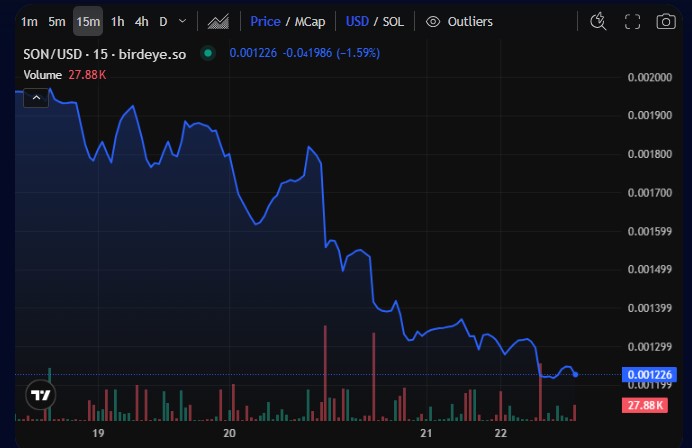Click the Volume indicator label
The height and width of the screenshot is (448, 692).
point(42,73)
